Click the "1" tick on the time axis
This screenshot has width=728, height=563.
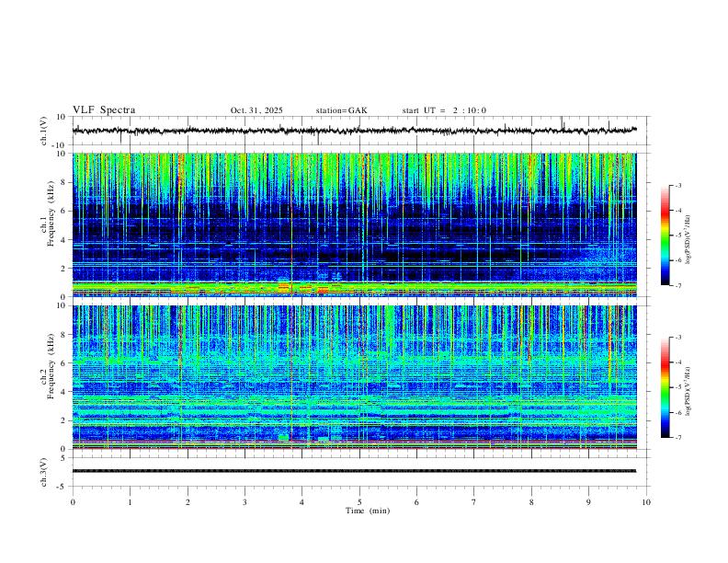[130, 502]
